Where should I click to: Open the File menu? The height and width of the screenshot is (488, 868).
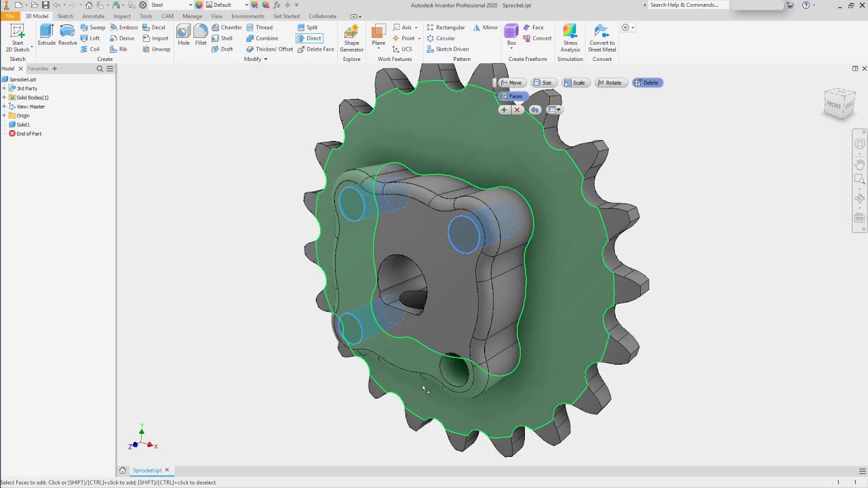point(9,16)
